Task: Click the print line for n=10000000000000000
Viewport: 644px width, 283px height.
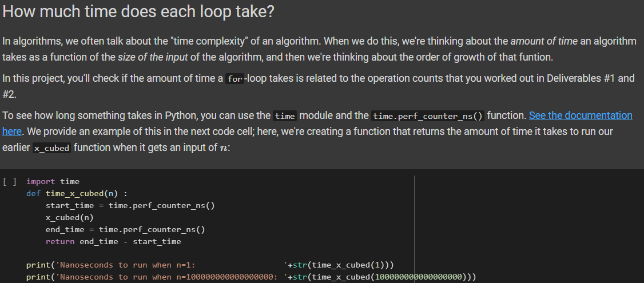Action: click(251, 277)
